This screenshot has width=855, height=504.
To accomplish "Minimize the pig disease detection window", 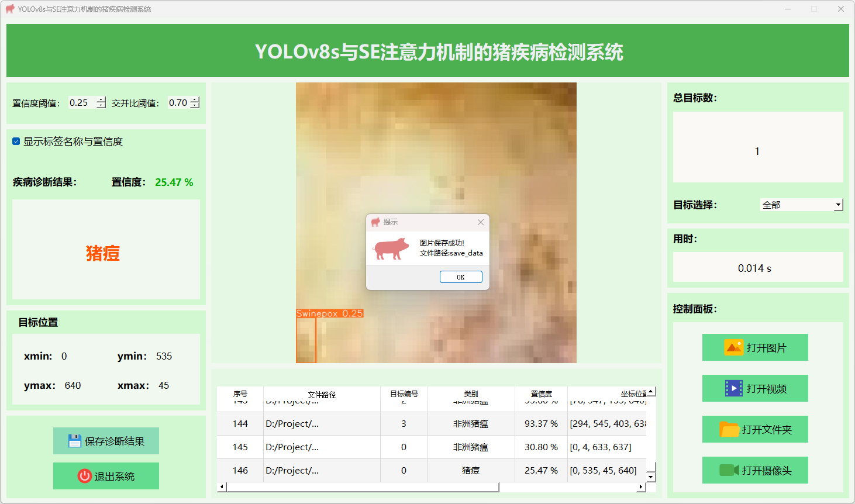I will pos(787,9).
